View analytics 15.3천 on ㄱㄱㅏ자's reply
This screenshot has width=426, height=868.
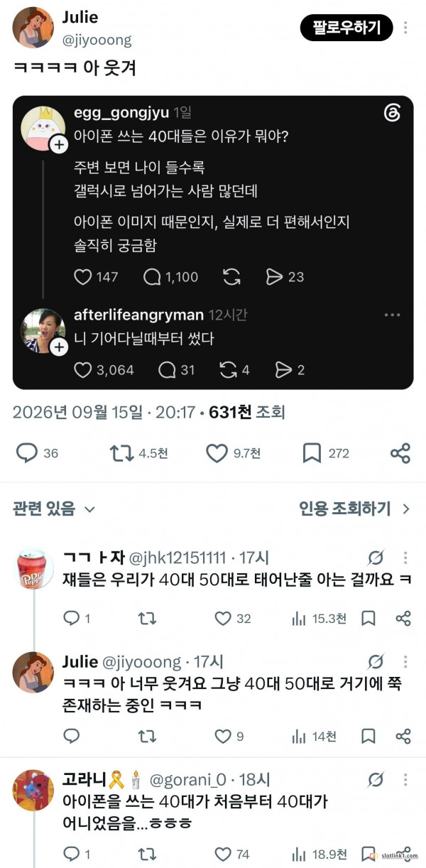[x=319, y=618]
